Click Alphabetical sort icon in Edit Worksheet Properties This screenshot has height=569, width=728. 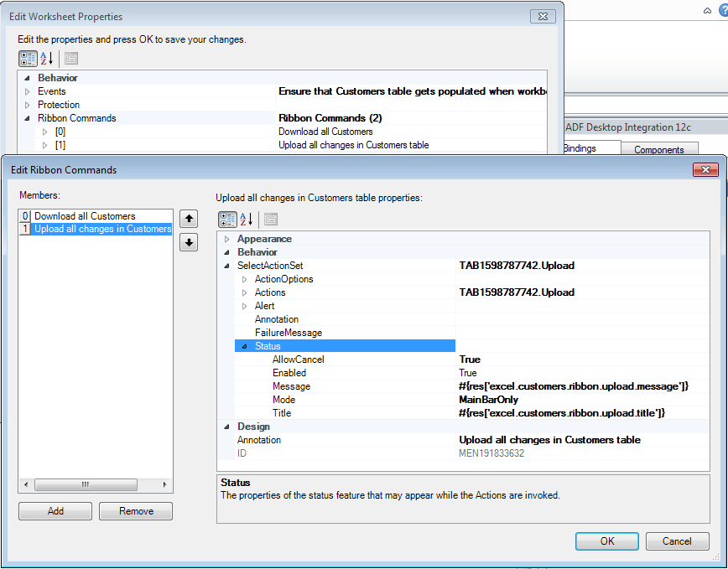point(47,59)
